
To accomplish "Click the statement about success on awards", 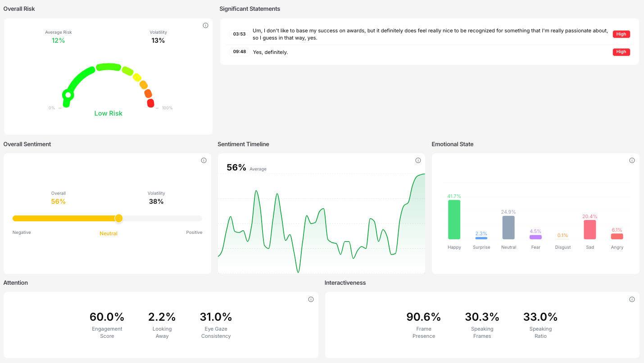I will [430, 34].
